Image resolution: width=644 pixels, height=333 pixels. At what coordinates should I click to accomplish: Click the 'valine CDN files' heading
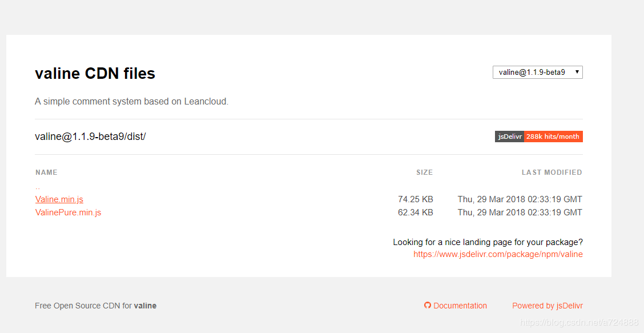95,74
